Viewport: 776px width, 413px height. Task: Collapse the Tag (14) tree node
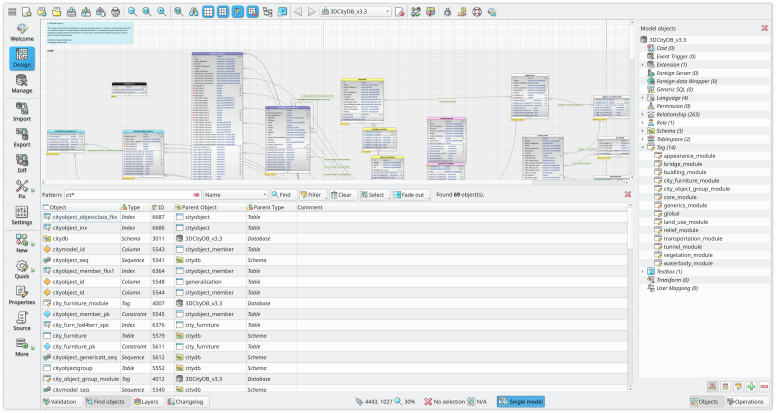coord(643,147)
